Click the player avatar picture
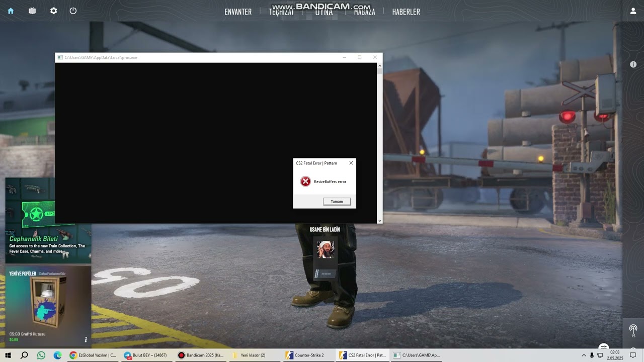644x362 pixels. pyautogui.click(x=325, y=249)
